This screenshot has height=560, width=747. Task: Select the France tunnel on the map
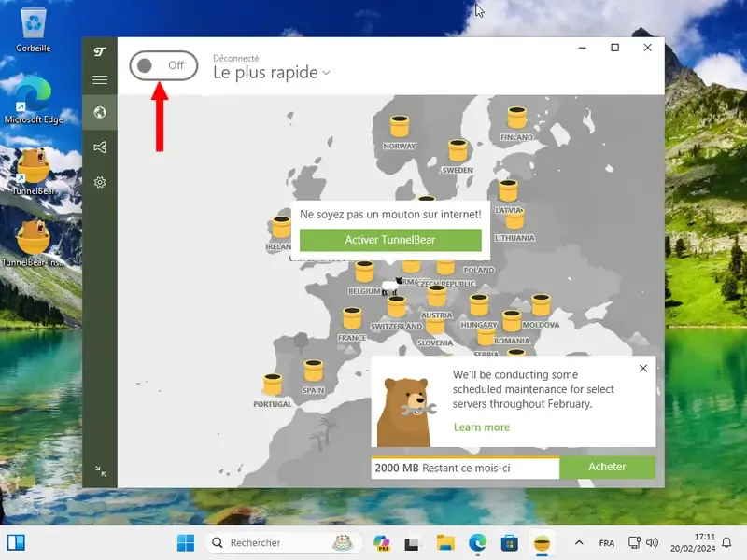pos(352,318)
